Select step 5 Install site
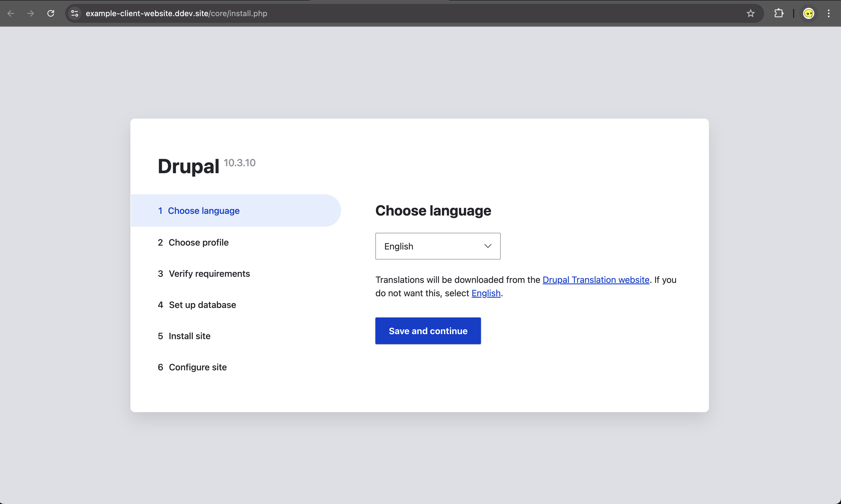Image resolution: width=841 pixels, height=504 pixels. click(x=189, y=336)
